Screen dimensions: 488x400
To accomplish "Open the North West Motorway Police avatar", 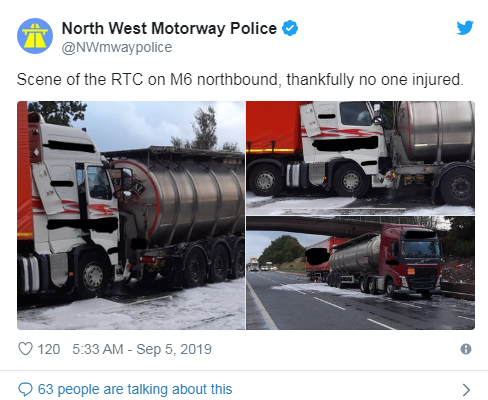I will (x=35, y=36).
